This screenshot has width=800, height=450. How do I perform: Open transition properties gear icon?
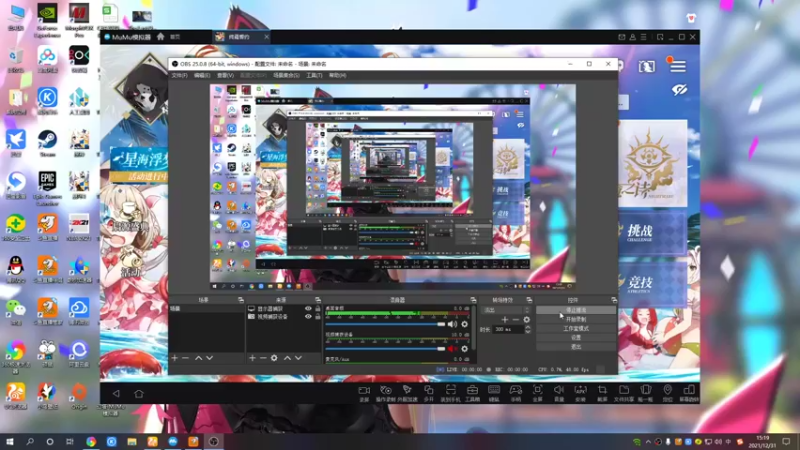(527, 319)
